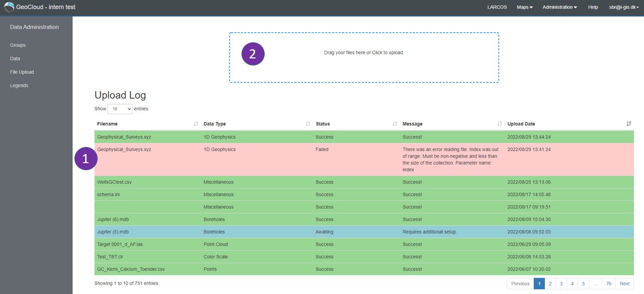Sort by Data Type column arrows
This screenshot has width=644, height=294.
(x=308, y=124)
